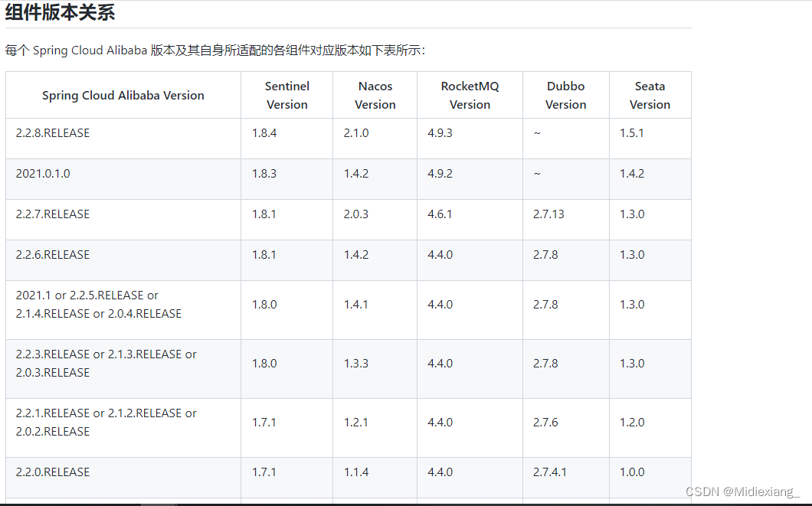812x506 pixels.
Task: Click Nacos value 2.0.3
Action: pos(356,214)
